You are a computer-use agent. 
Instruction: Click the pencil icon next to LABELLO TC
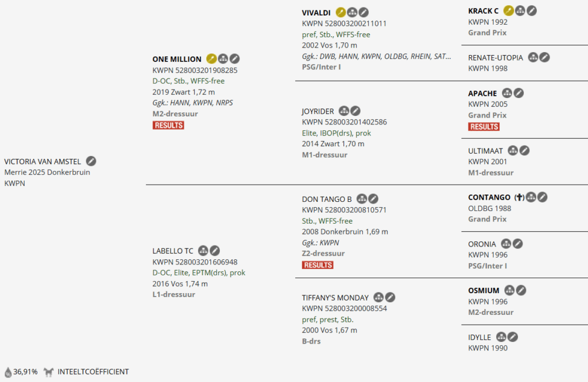pyautogui.click(x=214, y=251)
